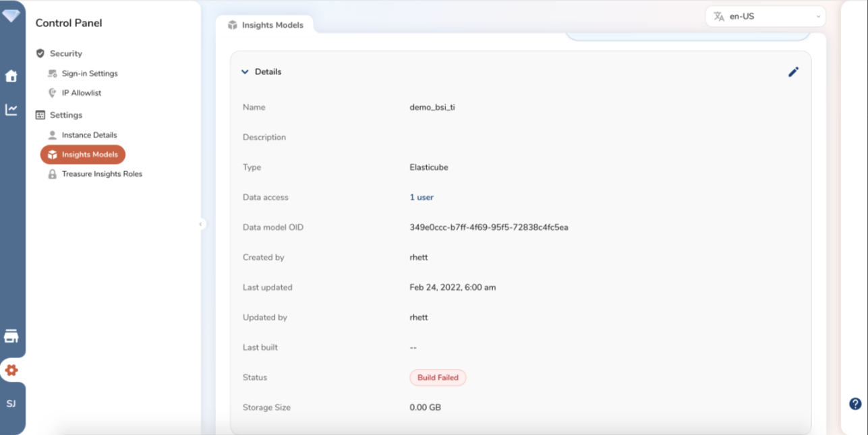Click the Data model OID value
Image resolution: width=868 pixels, height=435 pixels.
[x=488, y=227]
